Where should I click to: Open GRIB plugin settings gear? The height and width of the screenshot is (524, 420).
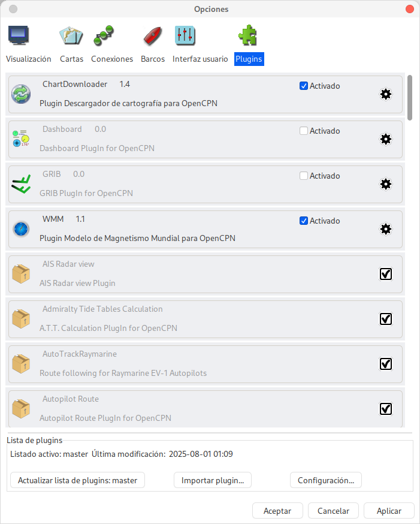pos(386,184)
